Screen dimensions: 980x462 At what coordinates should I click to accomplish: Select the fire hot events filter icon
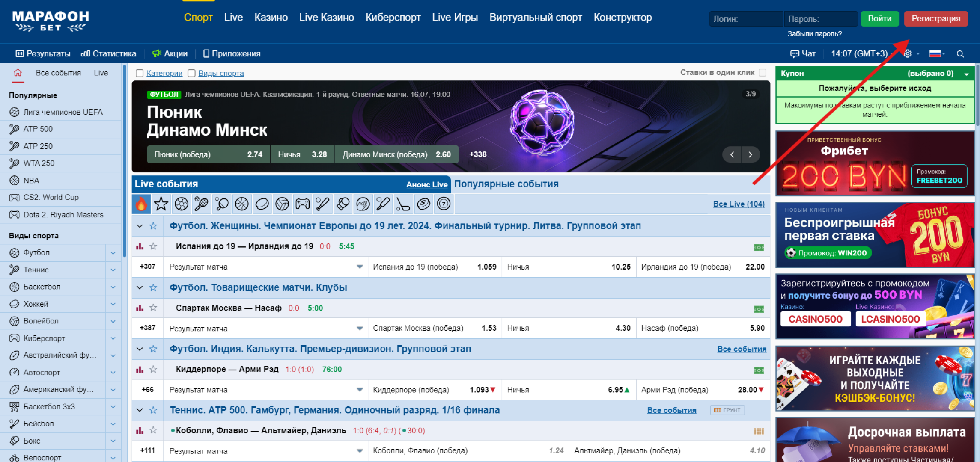141,204
